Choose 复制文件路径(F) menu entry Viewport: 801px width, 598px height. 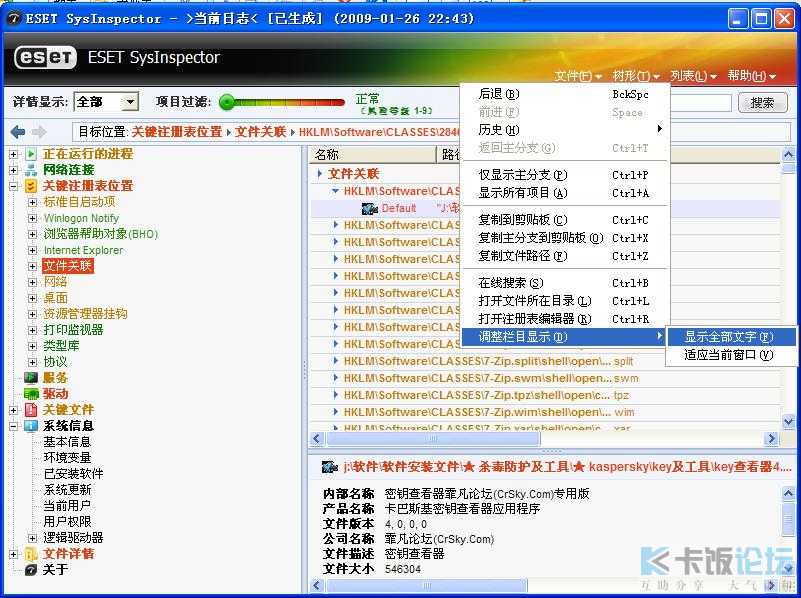click(x=564, y=256)
